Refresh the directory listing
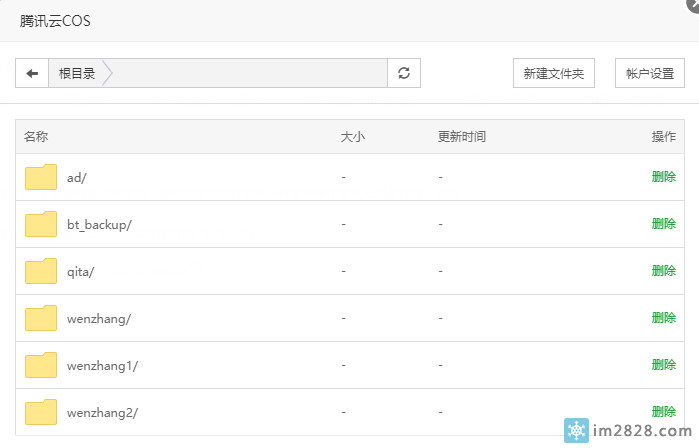Image resolution: width=699 pixels, height=448 pixels. point(404,73)
